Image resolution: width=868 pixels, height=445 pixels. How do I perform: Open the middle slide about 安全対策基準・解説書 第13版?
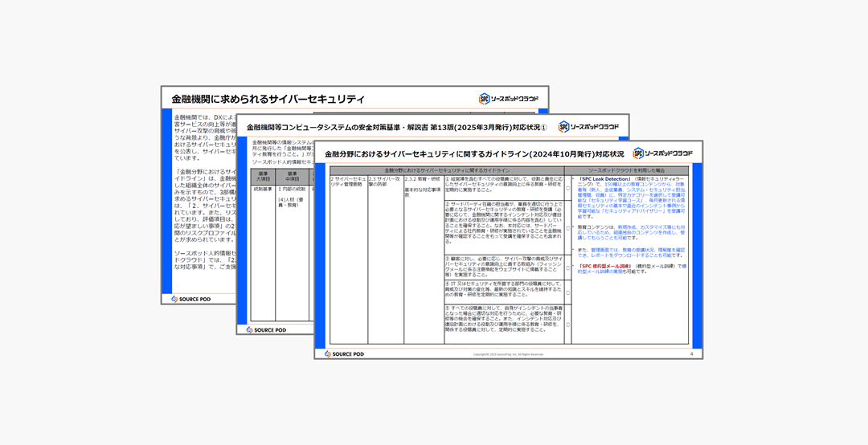pyautogui.click(x=275, y=224)
